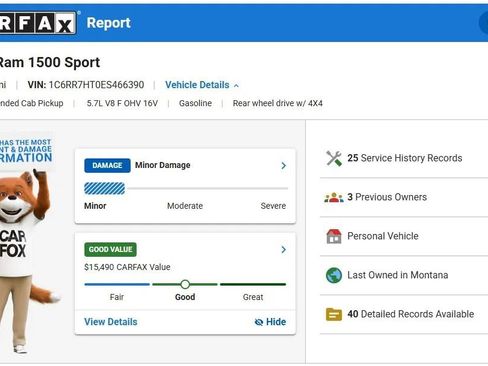Click the blue DAMAGE badge
Screen dimensions: 488x366
coord(107,166)
